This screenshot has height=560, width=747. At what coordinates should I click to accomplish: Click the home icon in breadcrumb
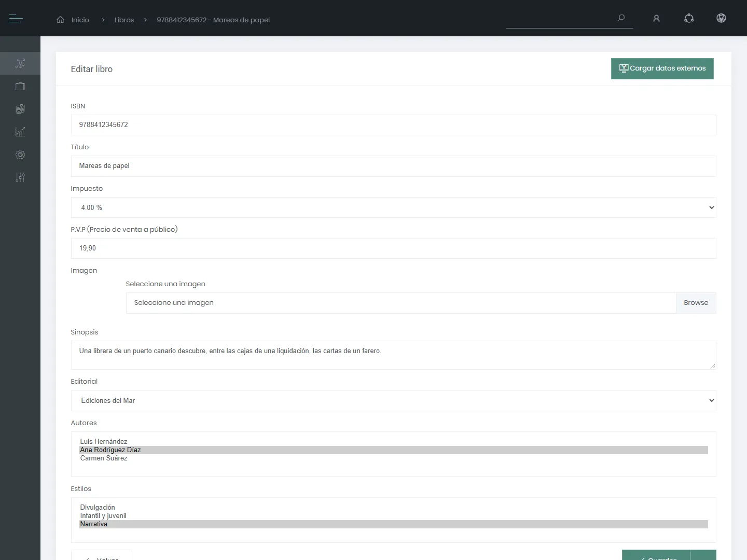tap(61, 20)
